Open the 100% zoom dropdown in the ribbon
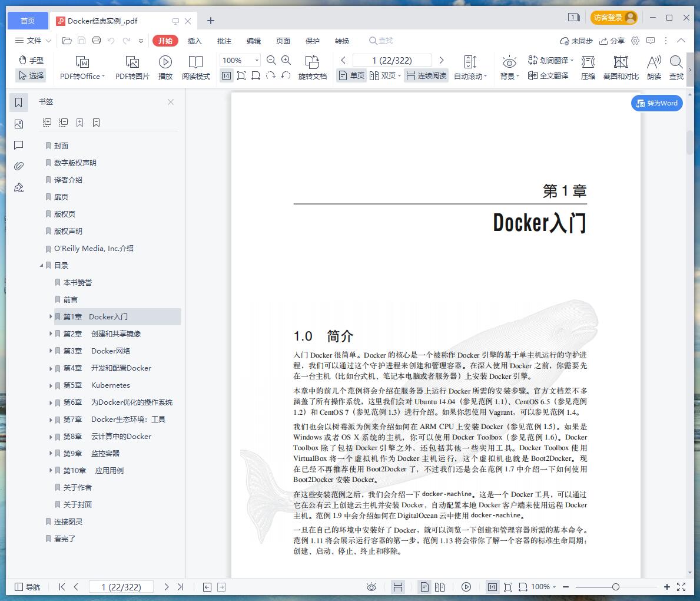 257,60
